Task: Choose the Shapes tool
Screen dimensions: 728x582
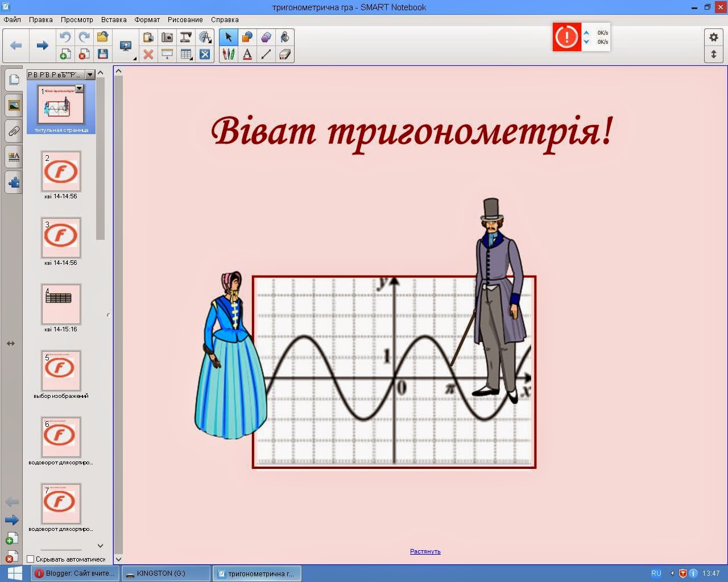Action: (247, 38)
